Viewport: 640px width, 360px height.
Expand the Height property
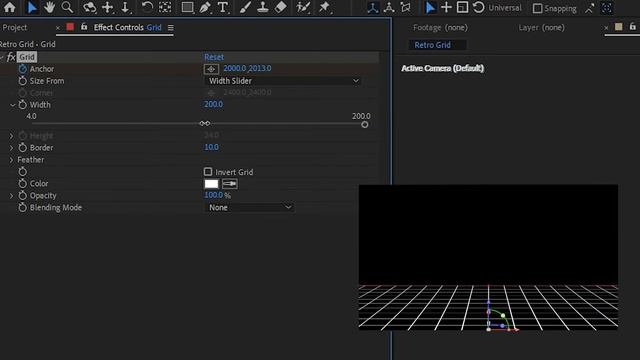pos(11,136)
